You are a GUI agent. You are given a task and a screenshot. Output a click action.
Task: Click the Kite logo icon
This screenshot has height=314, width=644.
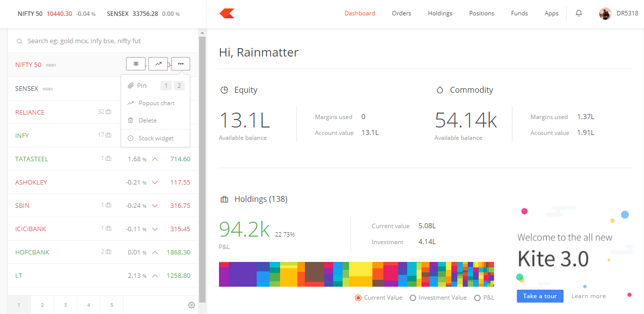tap(227, 13)
